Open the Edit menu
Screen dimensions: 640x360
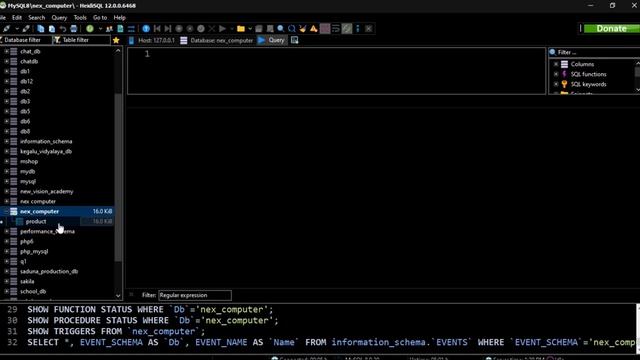point(17,18)
